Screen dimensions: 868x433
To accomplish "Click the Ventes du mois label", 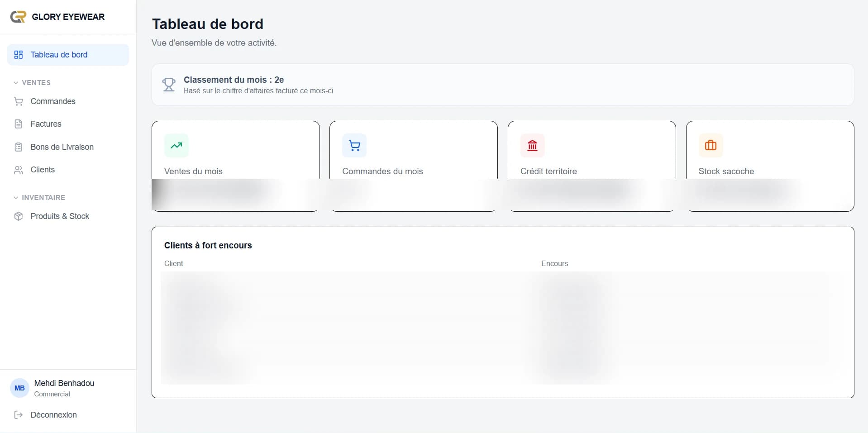I will click(193, 171).
